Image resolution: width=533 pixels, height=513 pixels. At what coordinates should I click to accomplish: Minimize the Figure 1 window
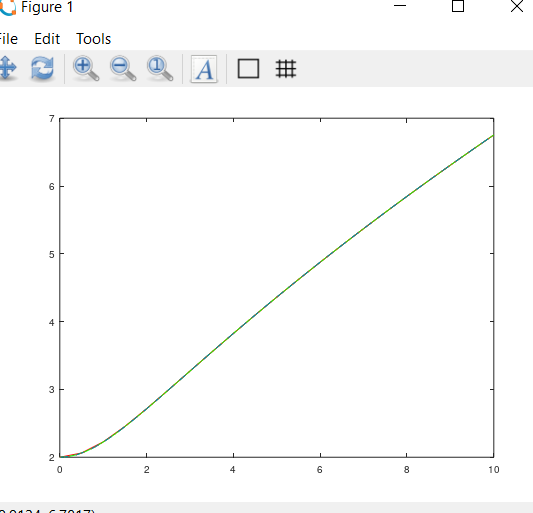pos(400,6)
